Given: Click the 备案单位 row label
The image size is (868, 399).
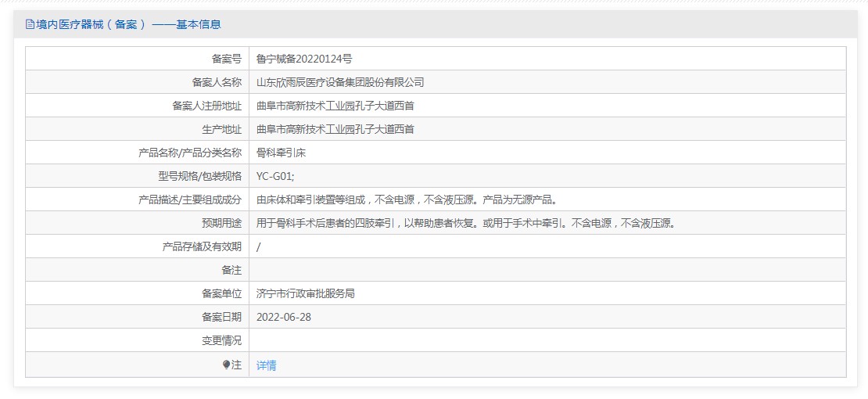Looking at the screenshot, I should tap(221, 293).
